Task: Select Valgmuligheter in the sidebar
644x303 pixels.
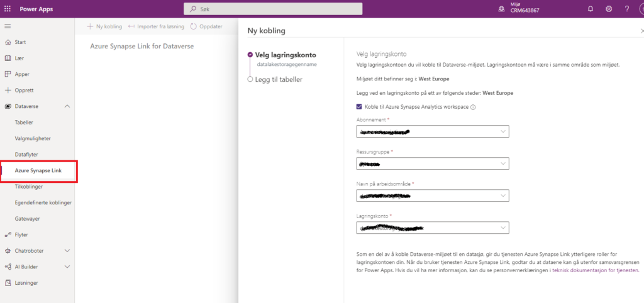Action: point(33,138)
